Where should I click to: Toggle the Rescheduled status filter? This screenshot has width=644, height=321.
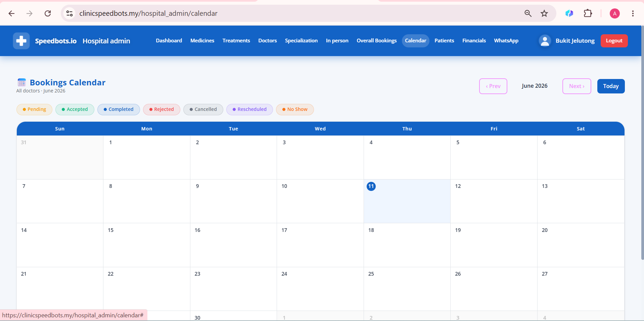pos(249,109)
